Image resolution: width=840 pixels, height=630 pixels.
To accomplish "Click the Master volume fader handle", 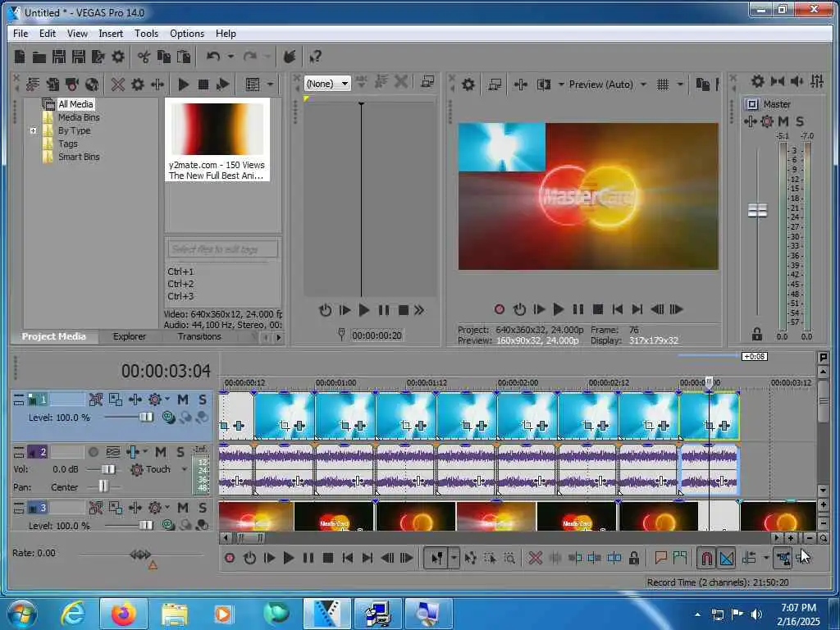I will coord(757,211).
